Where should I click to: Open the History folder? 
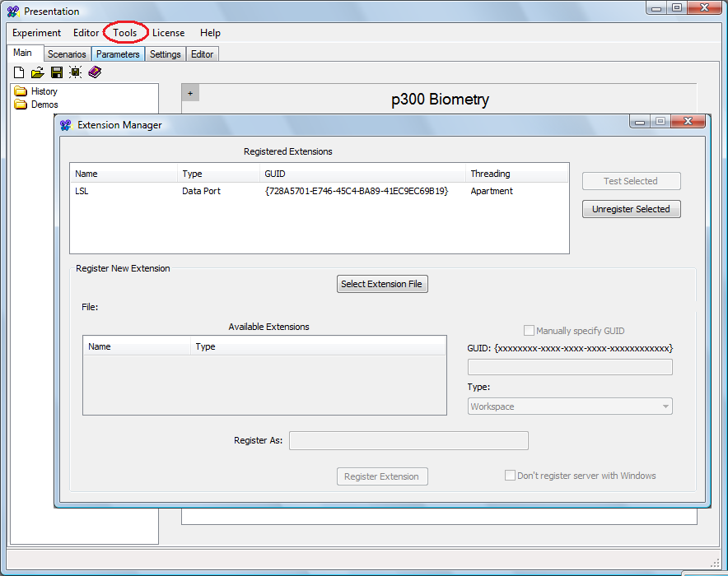(44, 91)
